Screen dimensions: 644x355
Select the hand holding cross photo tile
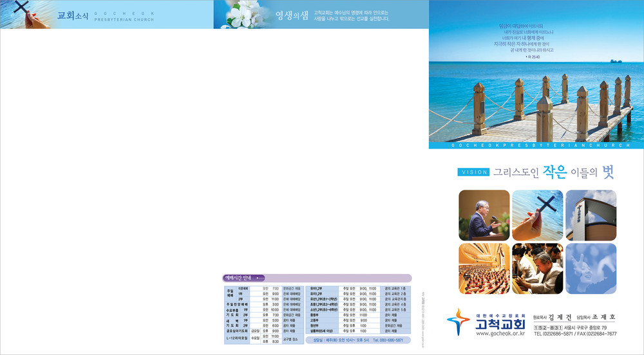537,215
